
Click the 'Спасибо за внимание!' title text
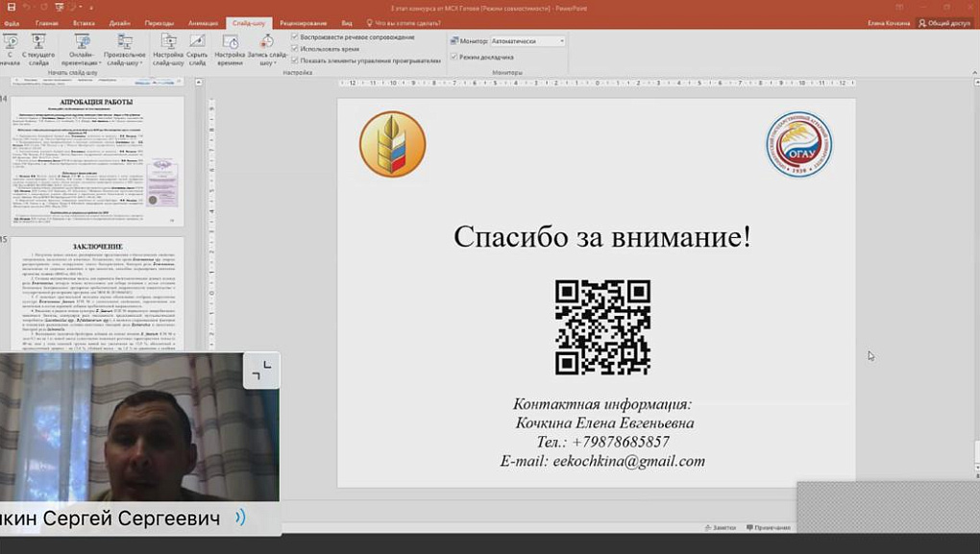[x=601, y=237]
